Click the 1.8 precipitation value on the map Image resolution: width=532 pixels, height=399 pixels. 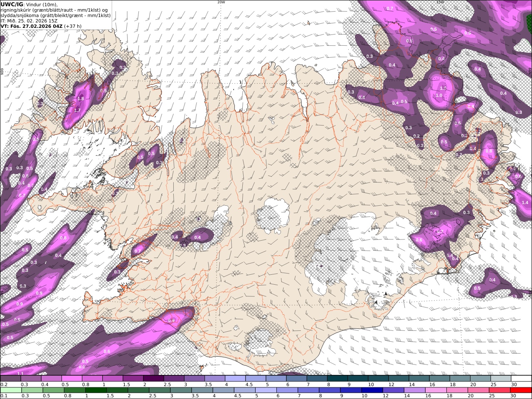tap(81, 99)
